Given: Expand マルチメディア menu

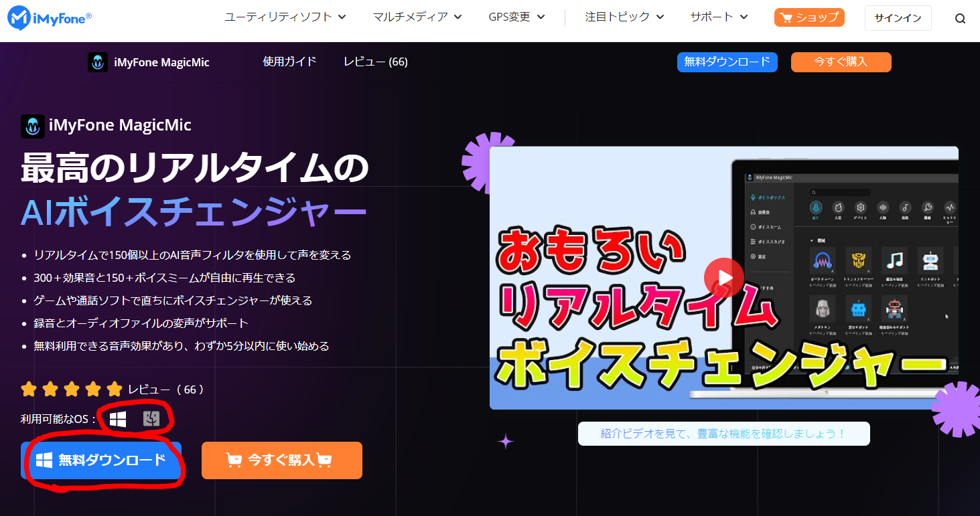Looking at the screenshot, I should 417,17.
